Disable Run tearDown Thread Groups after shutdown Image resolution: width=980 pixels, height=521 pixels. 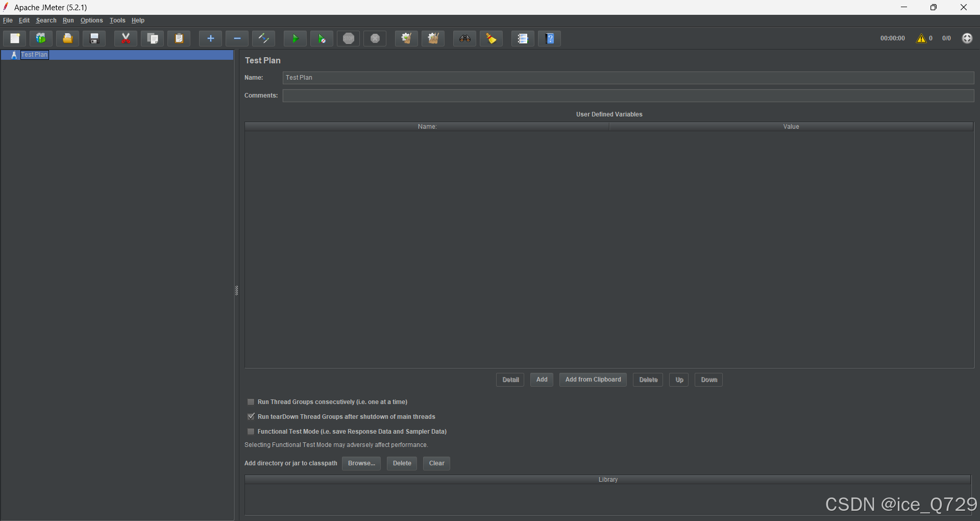[251, 417]
